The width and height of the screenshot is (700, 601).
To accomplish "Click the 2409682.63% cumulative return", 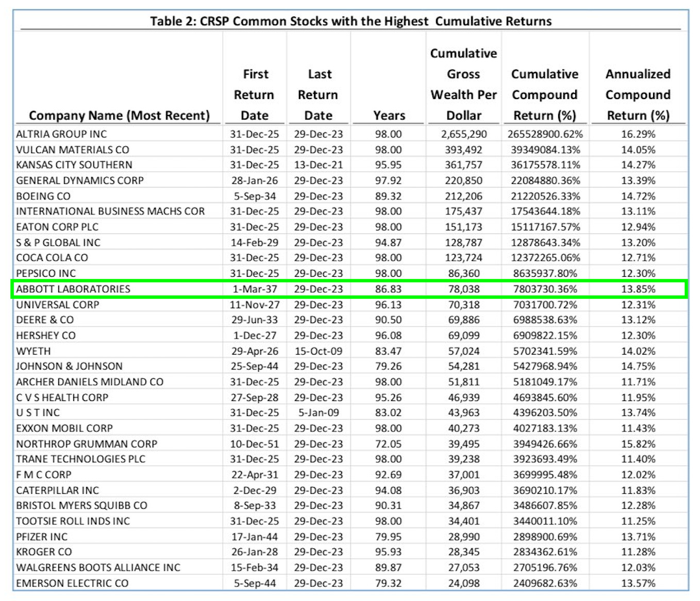I will (545, 583).
